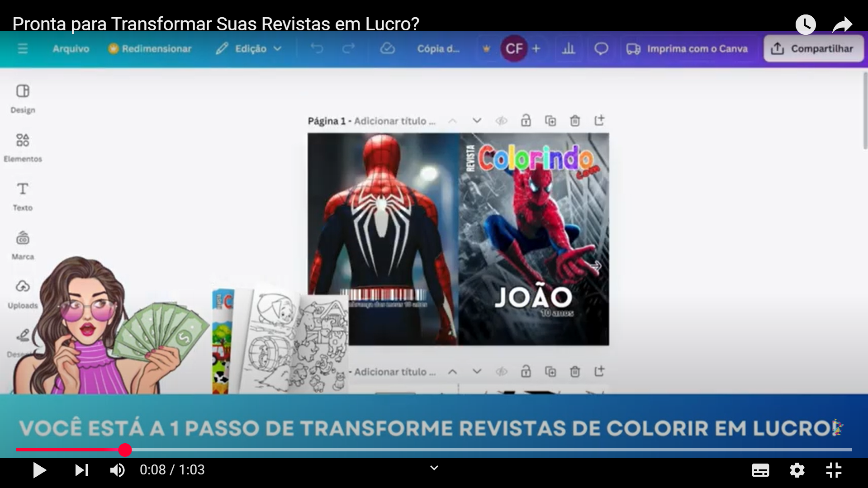Viewport: 868px width, 488px height.
Task: Add a page after Página 1
Action: pyautogui.click(x=599, y=120)
